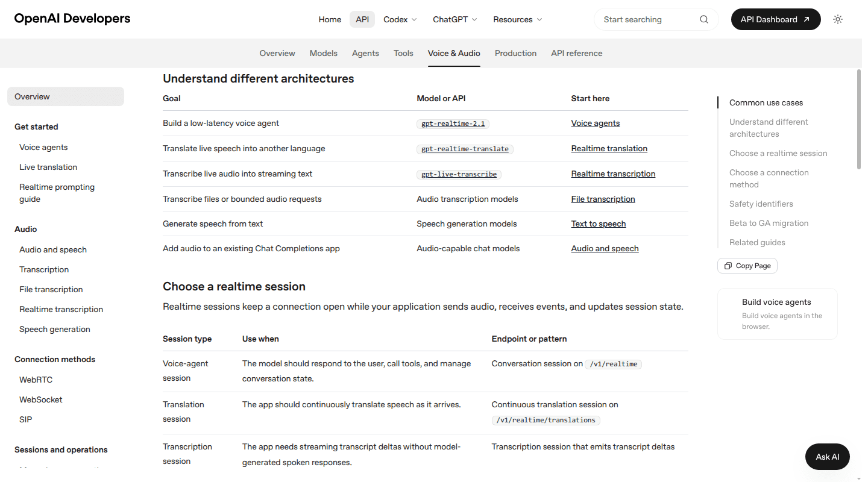This screenshot has width=868, height=482.
Task: Click the Choose a realtime session heading
Action: [x=234, y=286]
